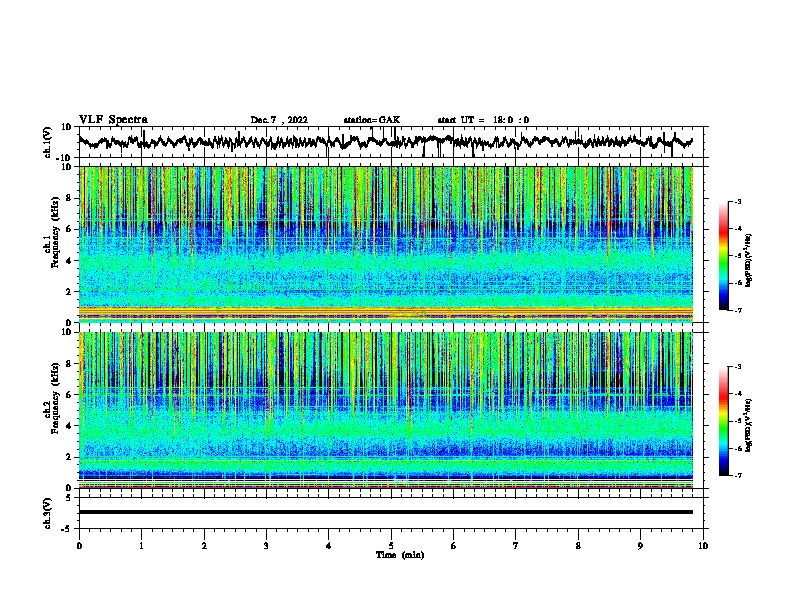Click time axis tick label "0"

click(x=79, y=546)
